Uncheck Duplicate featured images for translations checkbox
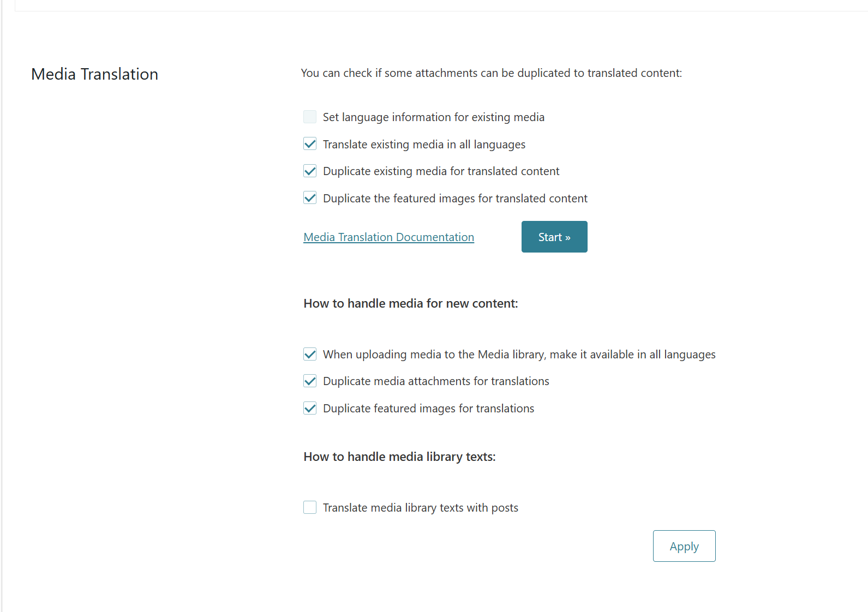The image size is (868, 612). [310, 408]
